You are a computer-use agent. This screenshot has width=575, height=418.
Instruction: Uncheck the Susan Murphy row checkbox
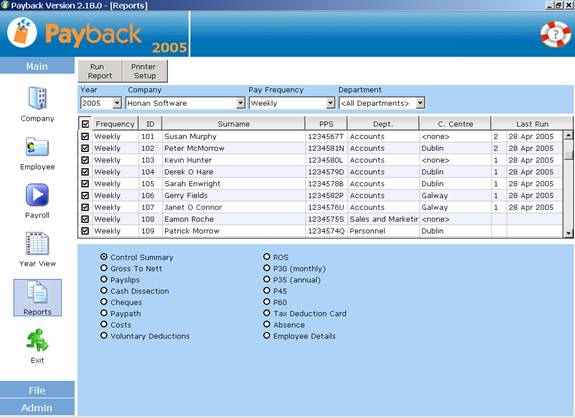click(85, 136)
